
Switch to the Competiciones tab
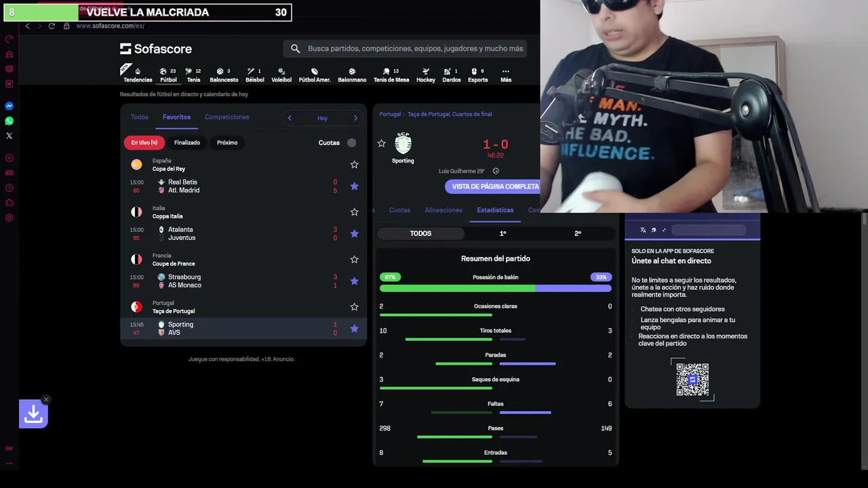[x=227, y=117]
